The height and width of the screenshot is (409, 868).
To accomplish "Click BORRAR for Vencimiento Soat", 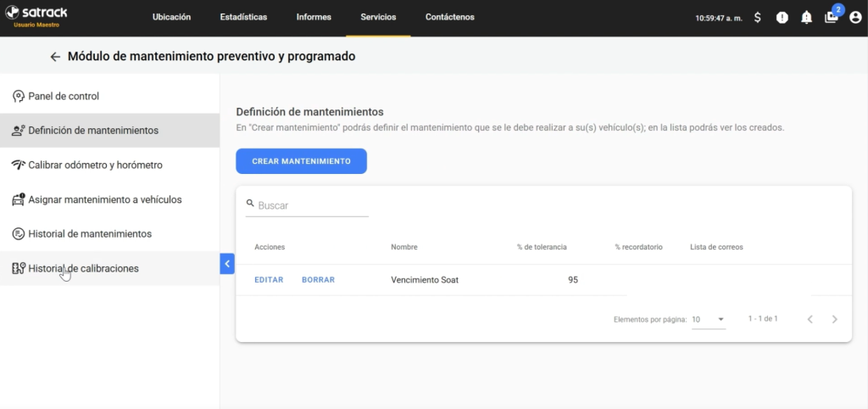I will coord(319,280).
